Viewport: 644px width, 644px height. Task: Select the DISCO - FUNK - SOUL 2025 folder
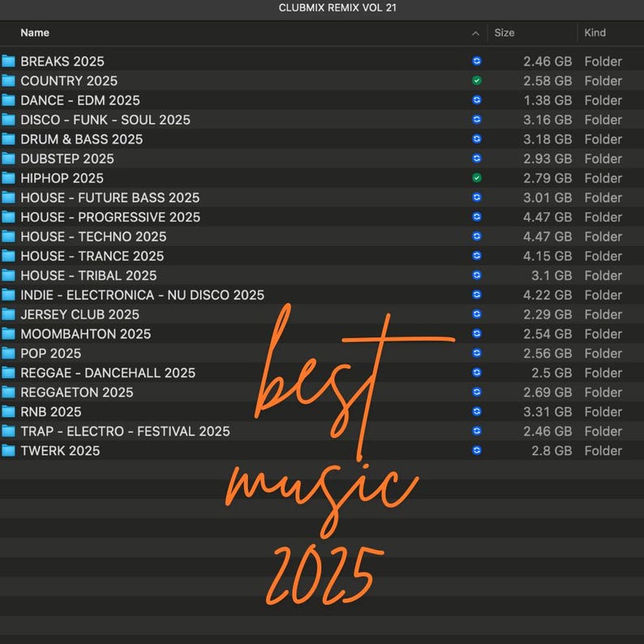(x=105, y=119)
